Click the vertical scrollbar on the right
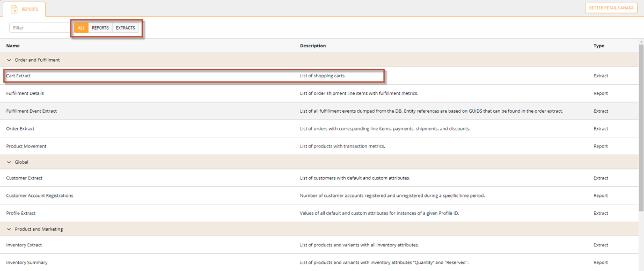The image size is (644, 271). 641,129
